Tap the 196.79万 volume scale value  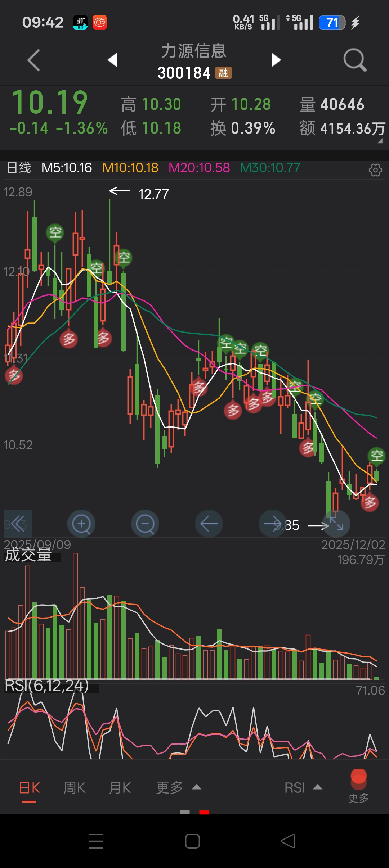click(361, 560)
